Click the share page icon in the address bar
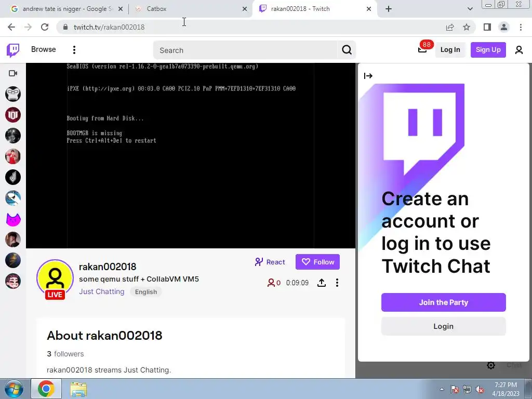532x399 pixels. (450, 27)
